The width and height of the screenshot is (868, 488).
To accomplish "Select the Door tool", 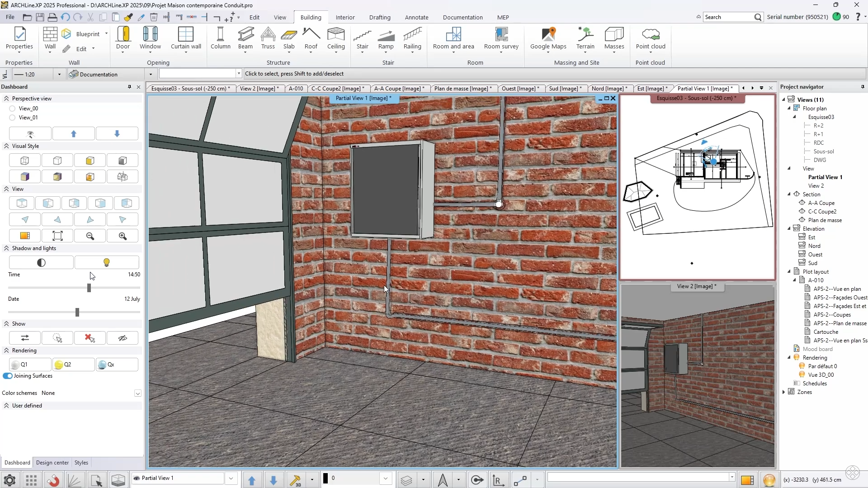I will coord(123,38).
